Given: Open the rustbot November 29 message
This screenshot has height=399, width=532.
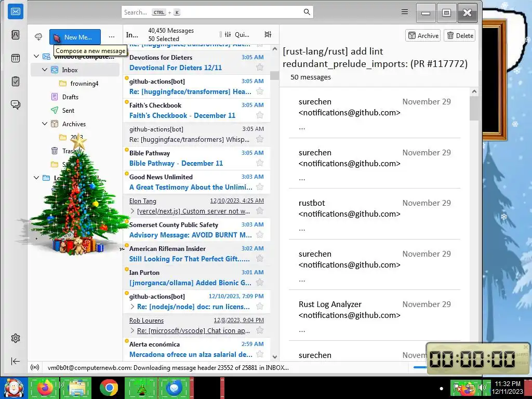Looking at the screenshot, I should click(375, 214).
